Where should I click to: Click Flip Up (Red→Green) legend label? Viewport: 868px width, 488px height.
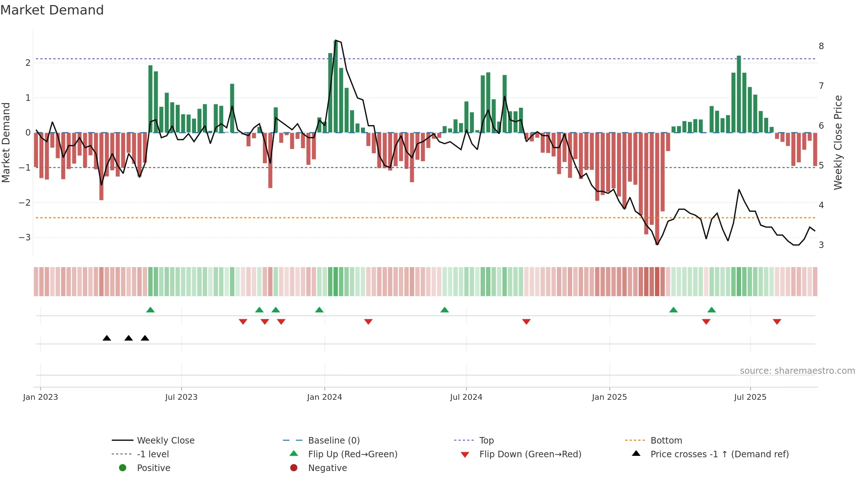click(353, 454)
